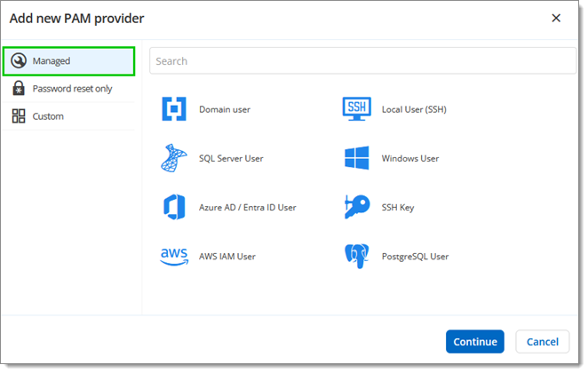Click the SSH Key icon

[356, 207]
